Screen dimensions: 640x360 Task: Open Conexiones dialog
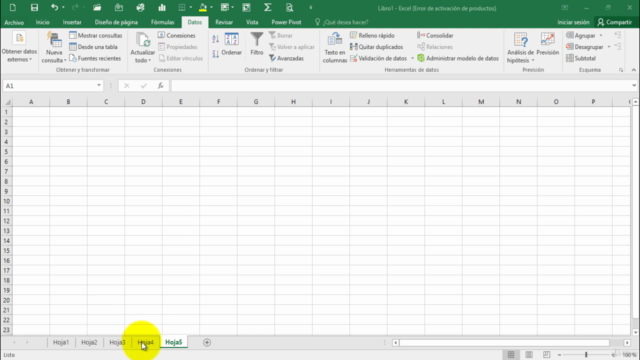177,36
